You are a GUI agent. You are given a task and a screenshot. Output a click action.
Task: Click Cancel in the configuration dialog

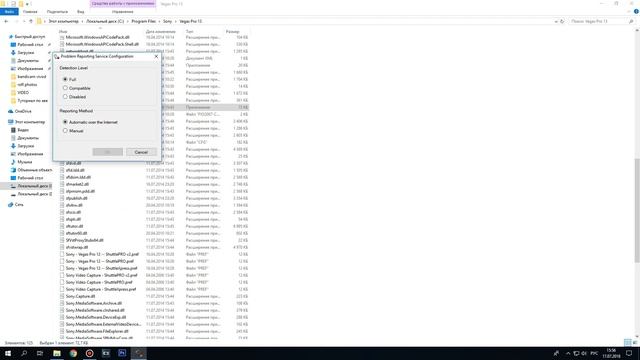[x=141, y=152]
